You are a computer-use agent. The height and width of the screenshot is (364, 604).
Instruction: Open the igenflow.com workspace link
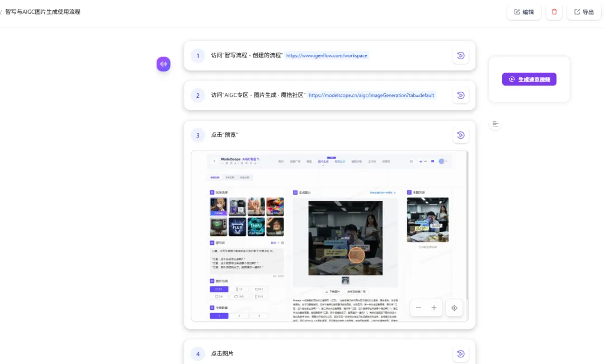[x=327, y=55]
